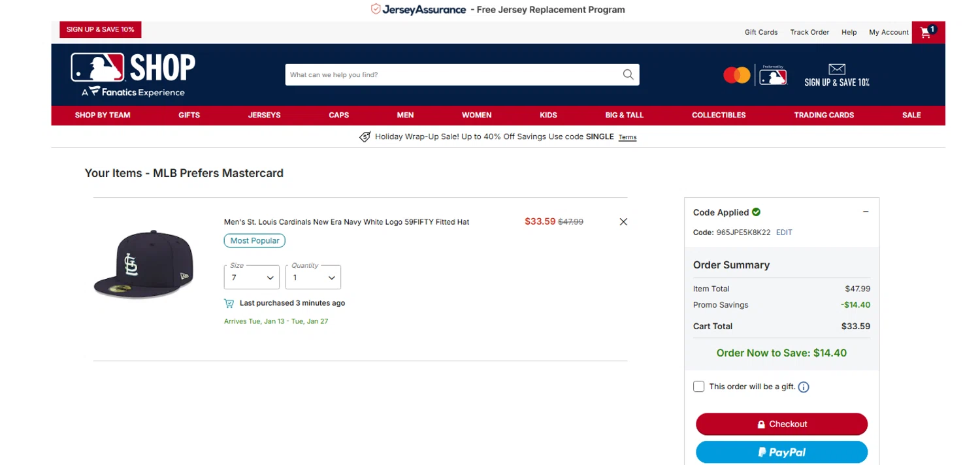Open the Help link
Screen dimensions: 980x465
(x=849, y=32)
